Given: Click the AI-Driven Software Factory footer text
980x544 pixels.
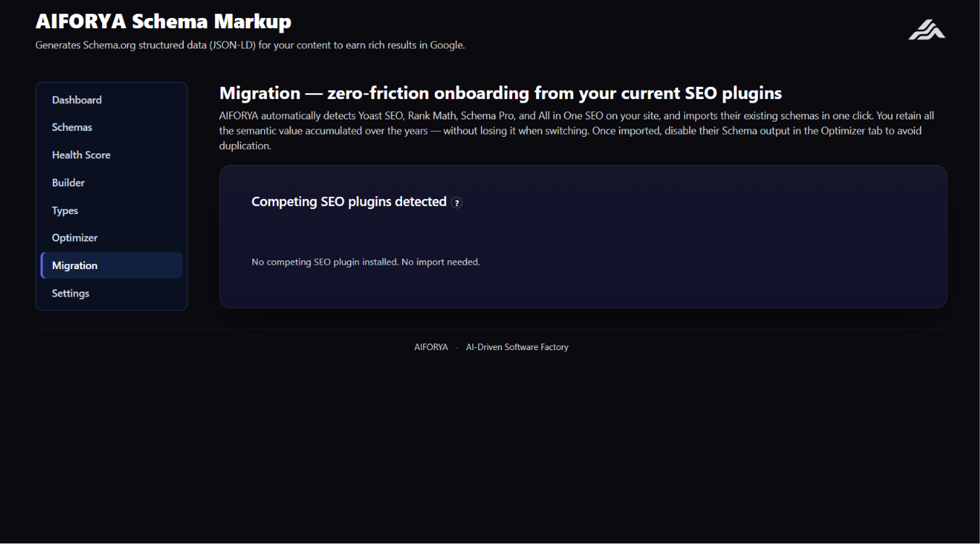Looking at the screenshot, I should [x=517, y=347].
